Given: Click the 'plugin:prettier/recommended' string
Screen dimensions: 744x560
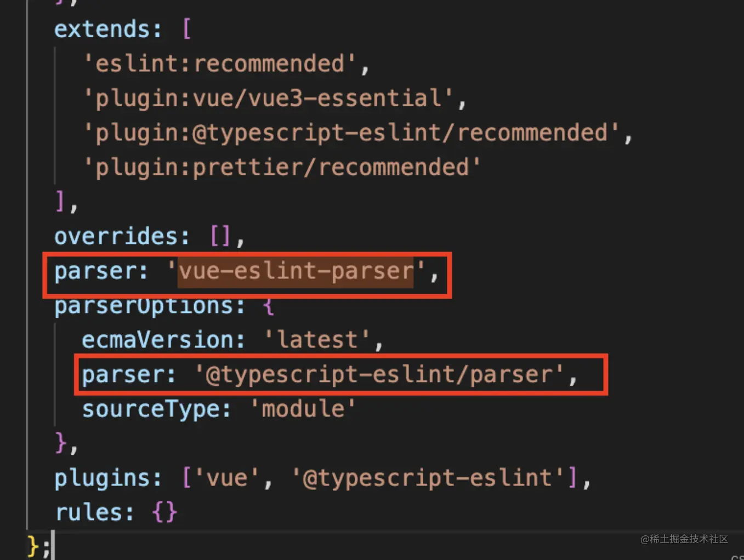Looking at the screenshot, I should pos(282,168).
